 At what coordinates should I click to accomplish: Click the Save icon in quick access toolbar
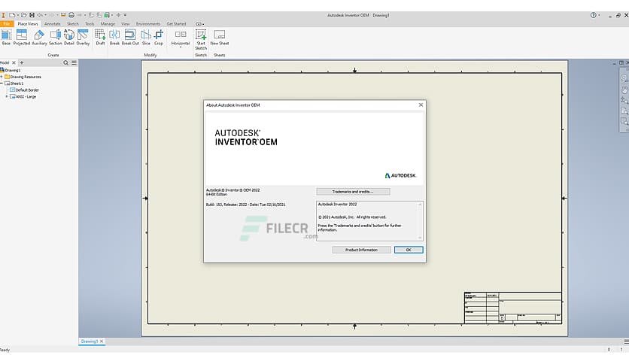pos(32,15)
